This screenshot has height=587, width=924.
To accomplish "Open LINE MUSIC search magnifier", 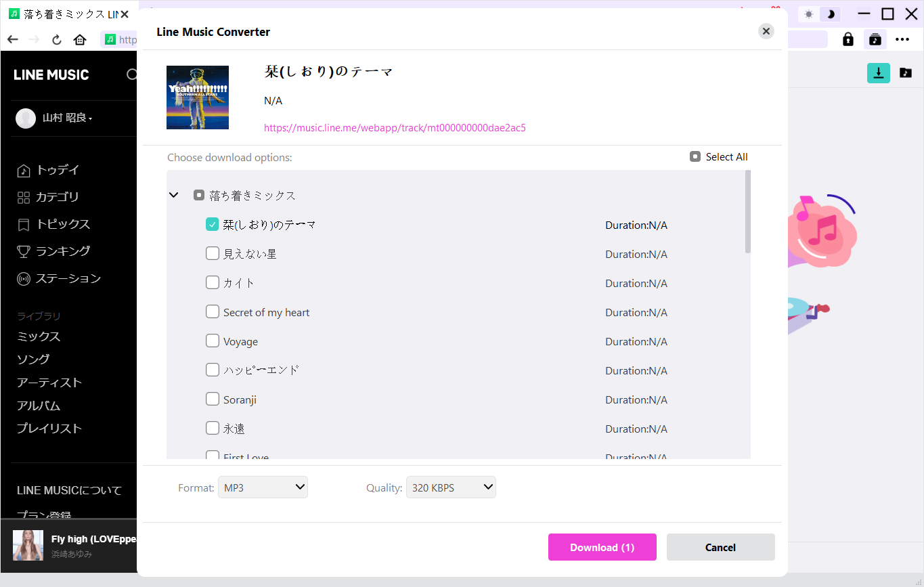I will pyautogui.click(x=132, y=74).
